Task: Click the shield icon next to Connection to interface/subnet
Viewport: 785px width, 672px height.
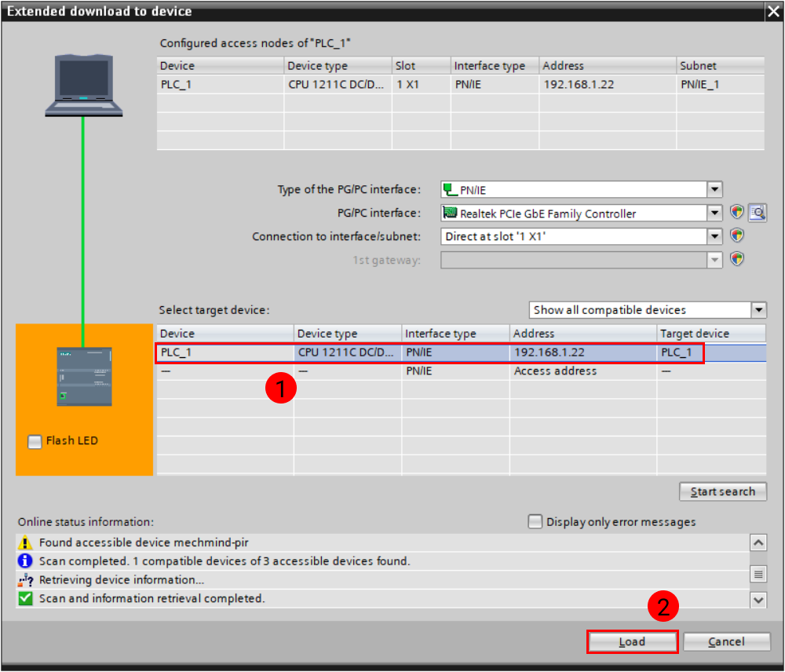Action: (736, 236)
